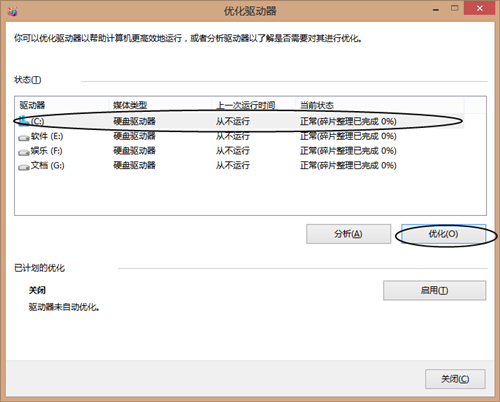Sort by the 驱动器 column header
The width and height of the screenshot is (500, 402).
click(x=63, y=105)
